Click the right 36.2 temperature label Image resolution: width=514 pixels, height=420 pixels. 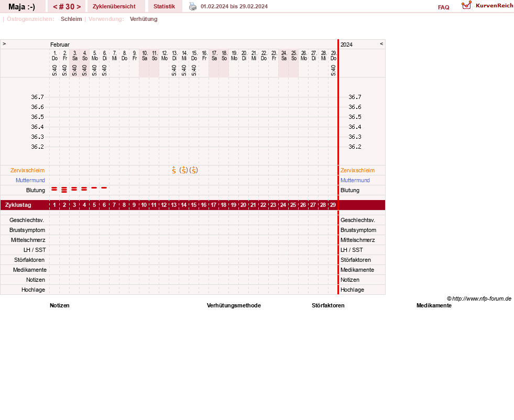355,147
